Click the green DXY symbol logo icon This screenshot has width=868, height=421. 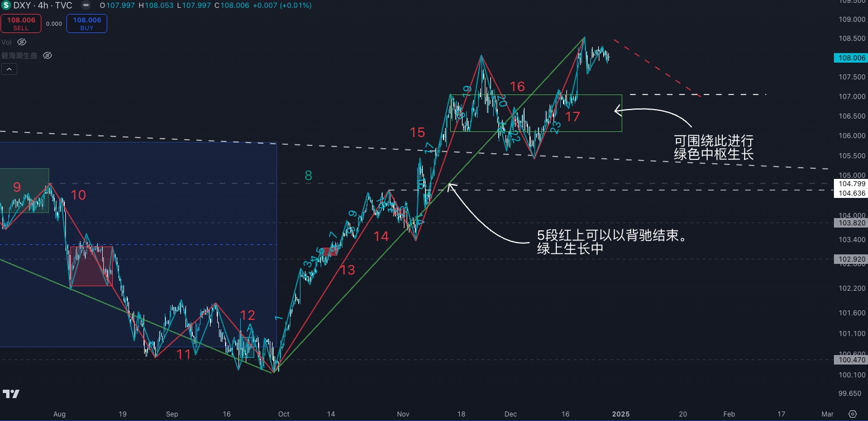[7, 6]
